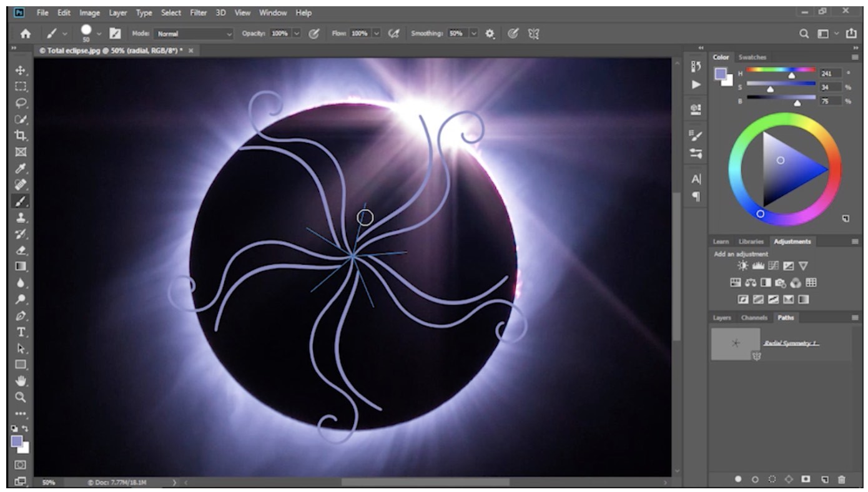Select the Crop tool
Image resolution: width=868 pixels, height=492 pixels.
[x=21, y=135]
